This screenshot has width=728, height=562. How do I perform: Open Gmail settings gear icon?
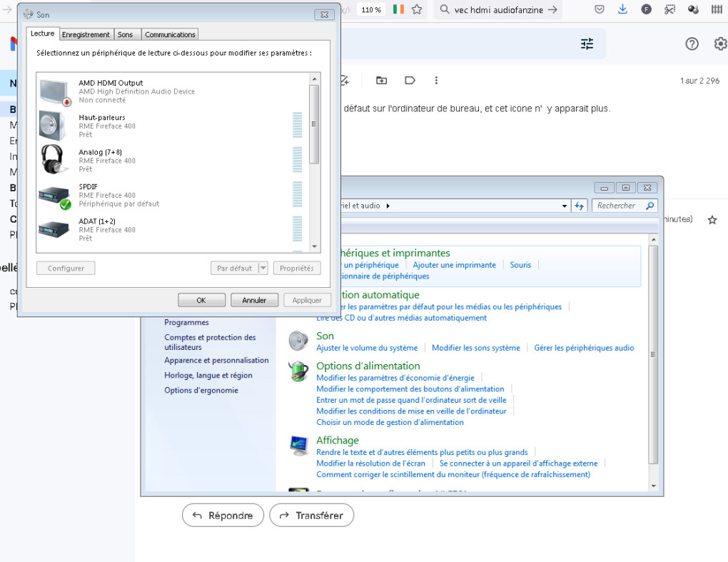click(x=720, y=44)
